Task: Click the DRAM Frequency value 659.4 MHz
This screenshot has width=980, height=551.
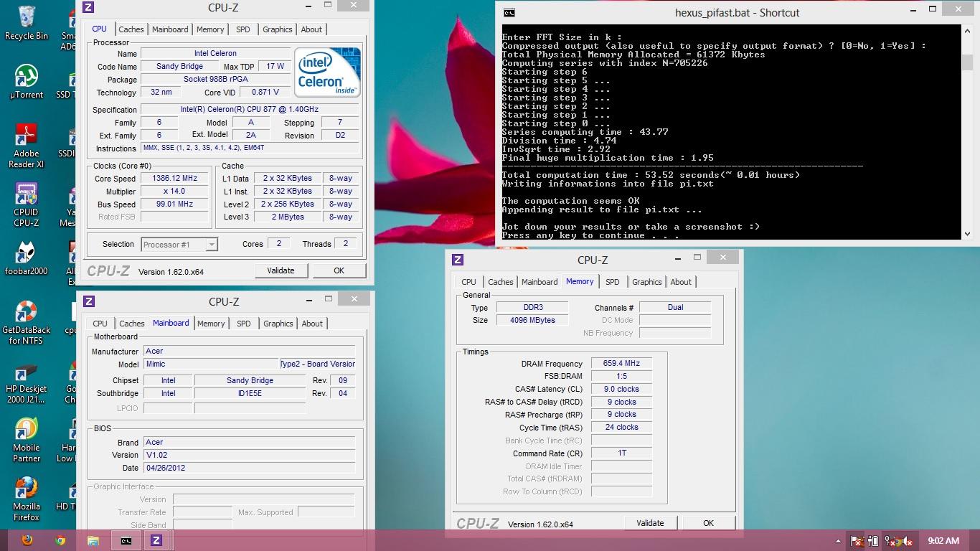Action: [x=621, y=364]
